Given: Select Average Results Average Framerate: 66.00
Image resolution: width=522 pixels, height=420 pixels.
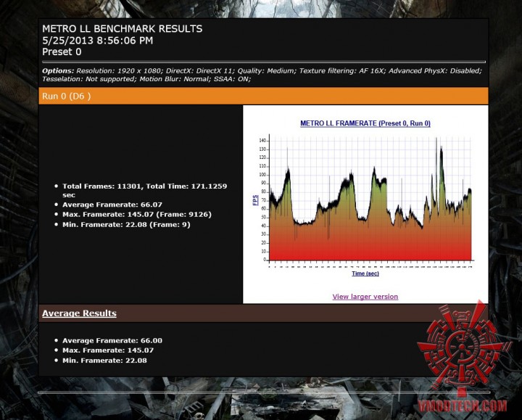Looking at the screenshot, I should [112, 340].
